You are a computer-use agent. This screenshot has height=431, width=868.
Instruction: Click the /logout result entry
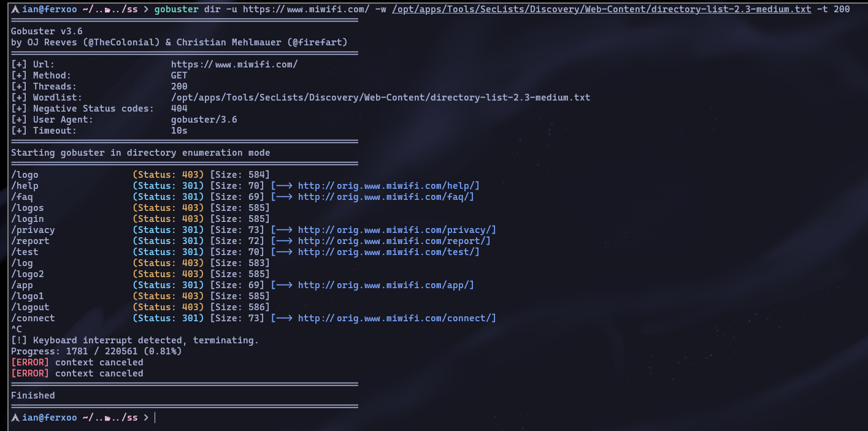(30, 307)
